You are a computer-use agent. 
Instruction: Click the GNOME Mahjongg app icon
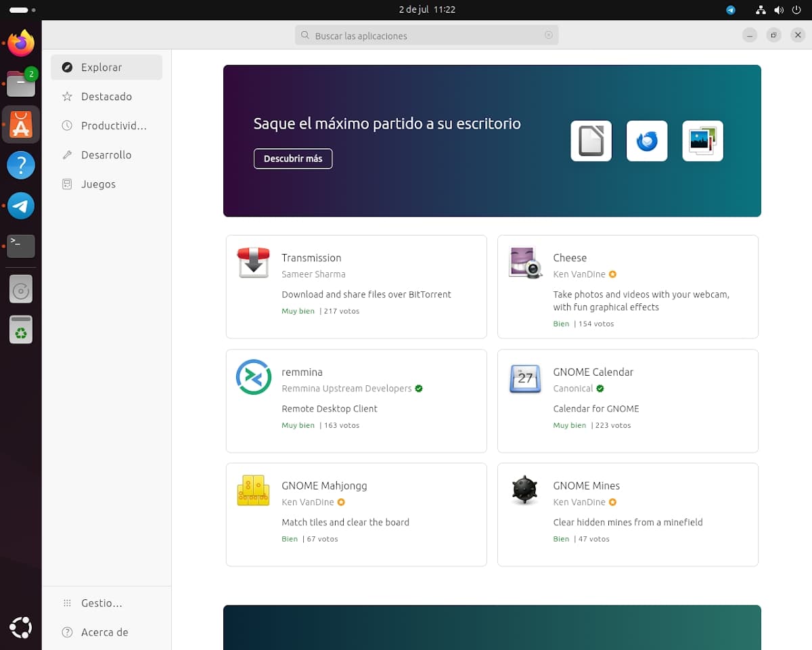click(x=253, y=491)
